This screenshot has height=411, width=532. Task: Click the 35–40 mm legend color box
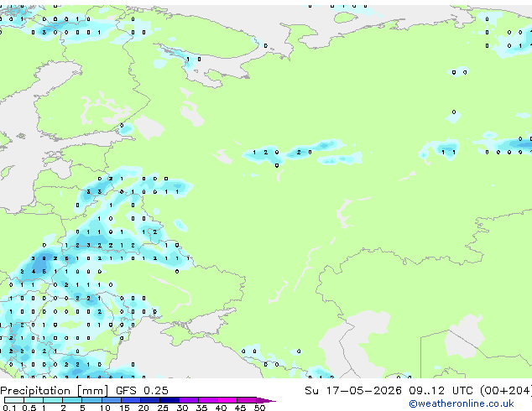pos(207,400)
